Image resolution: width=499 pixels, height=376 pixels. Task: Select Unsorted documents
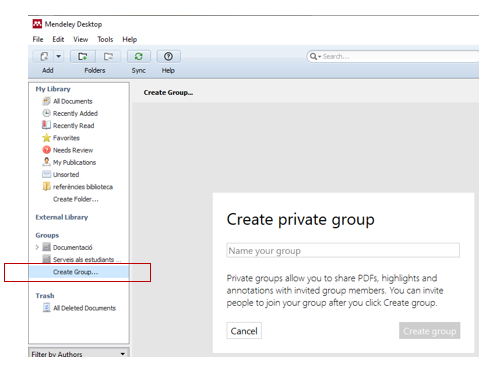tap(66, 174)
